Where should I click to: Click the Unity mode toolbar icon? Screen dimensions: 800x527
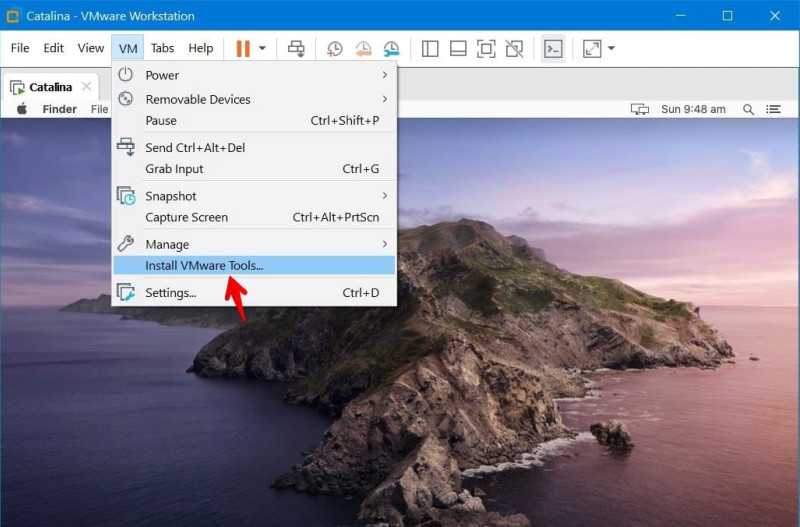tap(514, 48)
